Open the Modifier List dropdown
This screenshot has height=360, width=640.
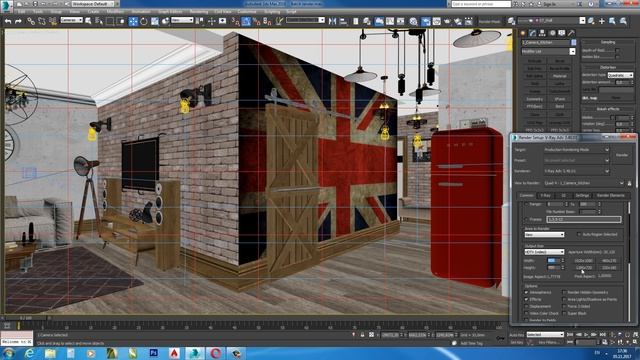(x=548, y=51)
